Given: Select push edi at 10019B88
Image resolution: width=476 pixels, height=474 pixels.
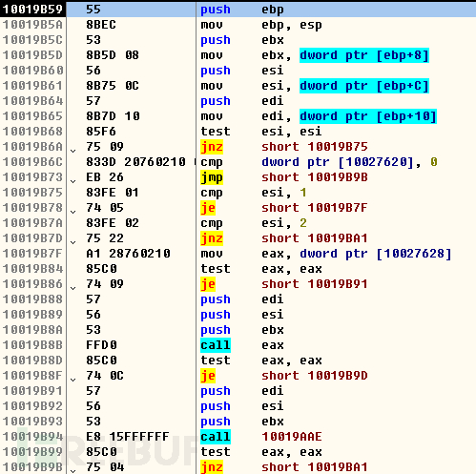Looking at the screenshot, I should click(x=242, y=299).
